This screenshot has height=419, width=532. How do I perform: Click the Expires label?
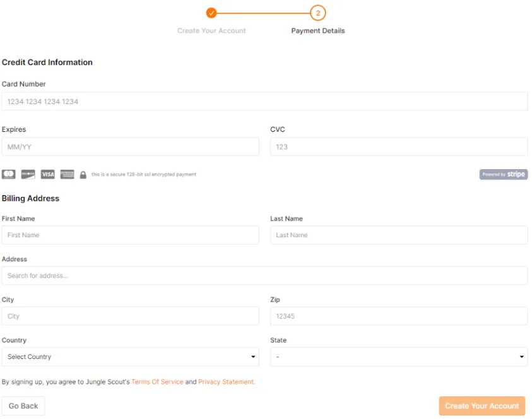(14, 129)
